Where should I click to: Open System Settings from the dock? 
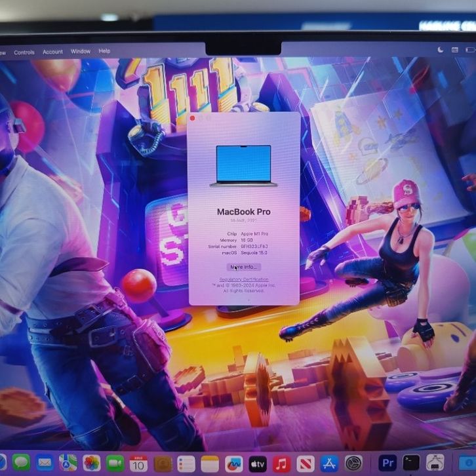[x=354, y=464]
